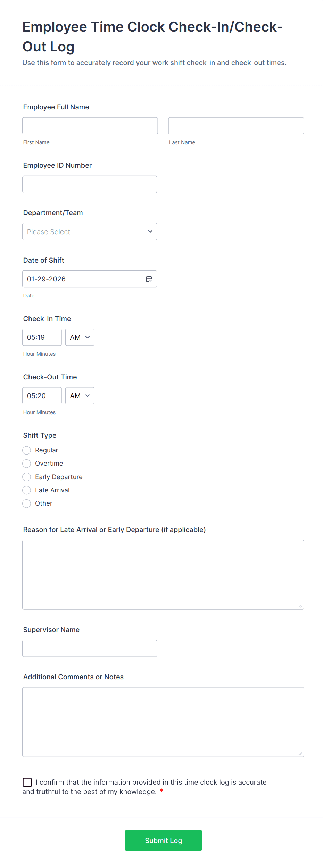This screenshot has width=323, height=868.
Task: Pick Other as the shift type
Action: tap(26, 503)
